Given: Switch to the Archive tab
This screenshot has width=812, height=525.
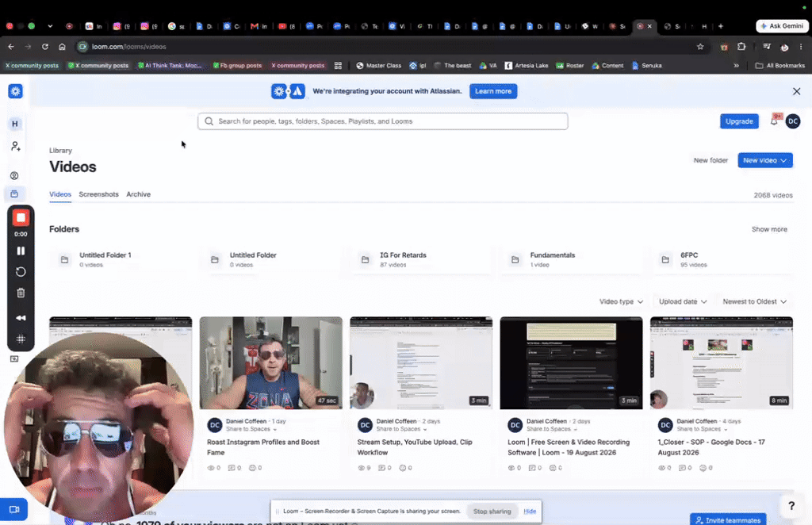Looking at the screenshot, I should (x=138, y=194).
